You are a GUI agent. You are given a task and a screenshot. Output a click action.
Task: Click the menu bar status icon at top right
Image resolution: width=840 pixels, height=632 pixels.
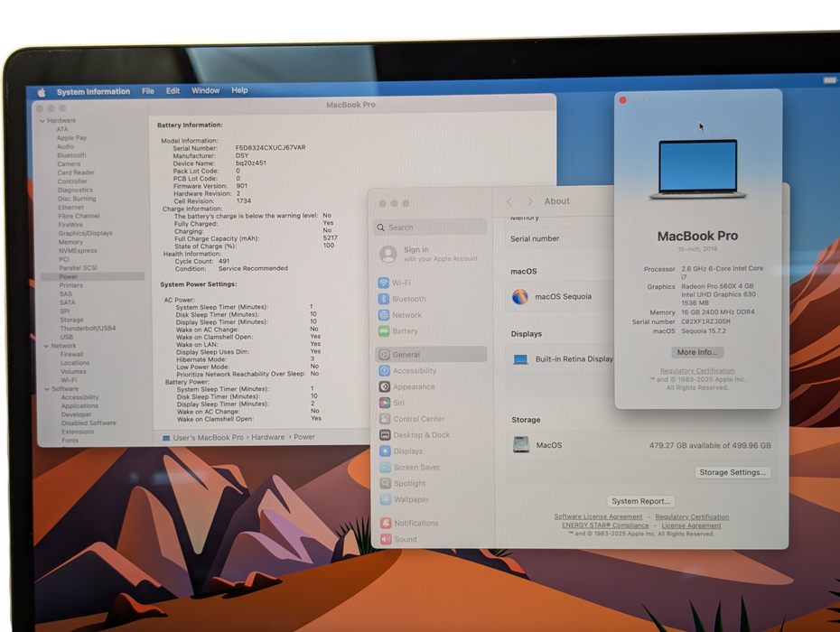tap(829, 80)
